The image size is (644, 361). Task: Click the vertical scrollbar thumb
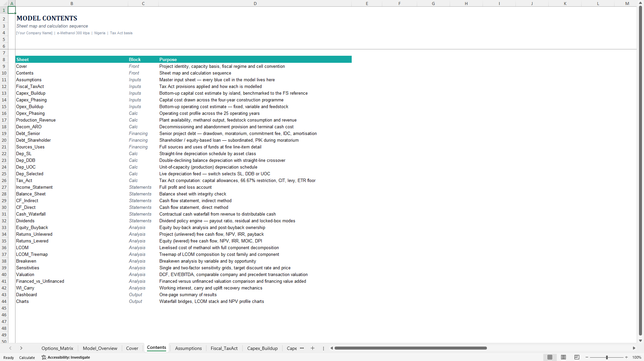640,170
